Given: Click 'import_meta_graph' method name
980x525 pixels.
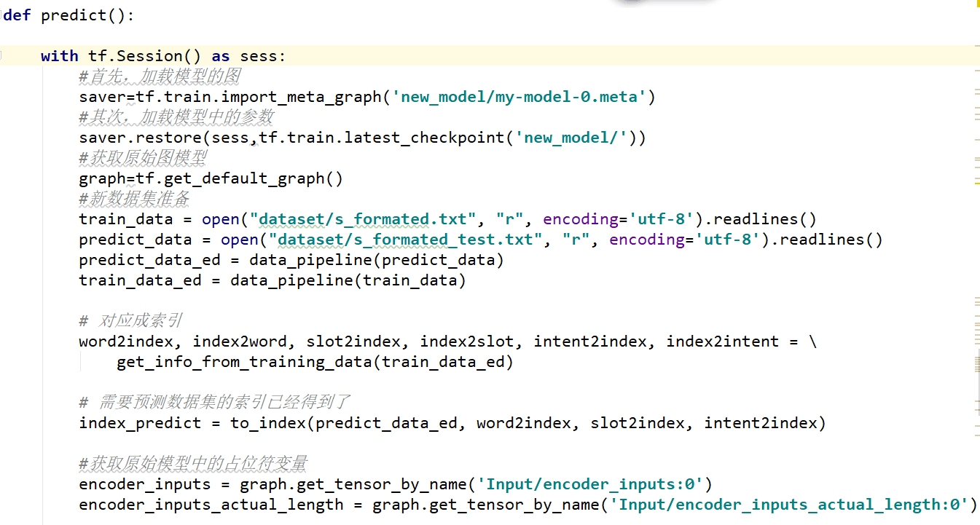Looking at the screenshot, I should (x=302, y=97).
